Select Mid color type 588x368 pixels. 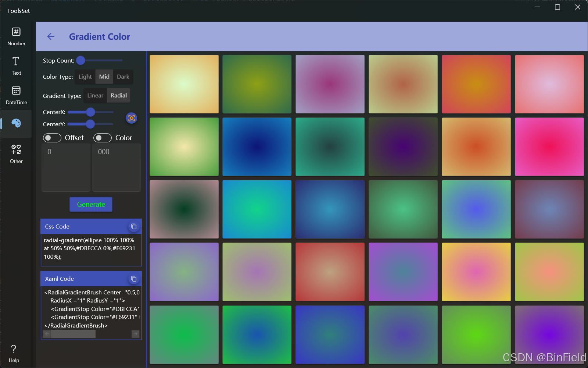104,77
